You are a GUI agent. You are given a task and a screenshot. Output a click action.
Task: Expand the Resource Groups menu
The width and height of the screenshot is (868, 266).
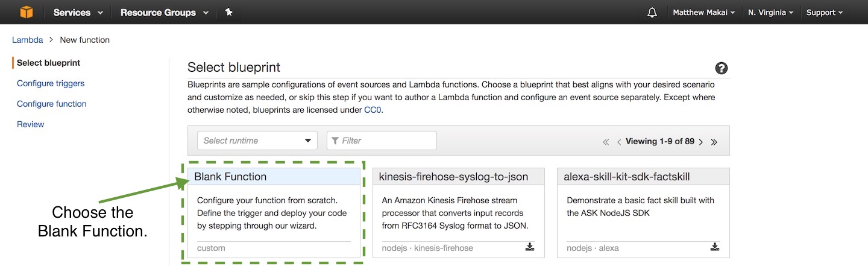click(165, 12)
